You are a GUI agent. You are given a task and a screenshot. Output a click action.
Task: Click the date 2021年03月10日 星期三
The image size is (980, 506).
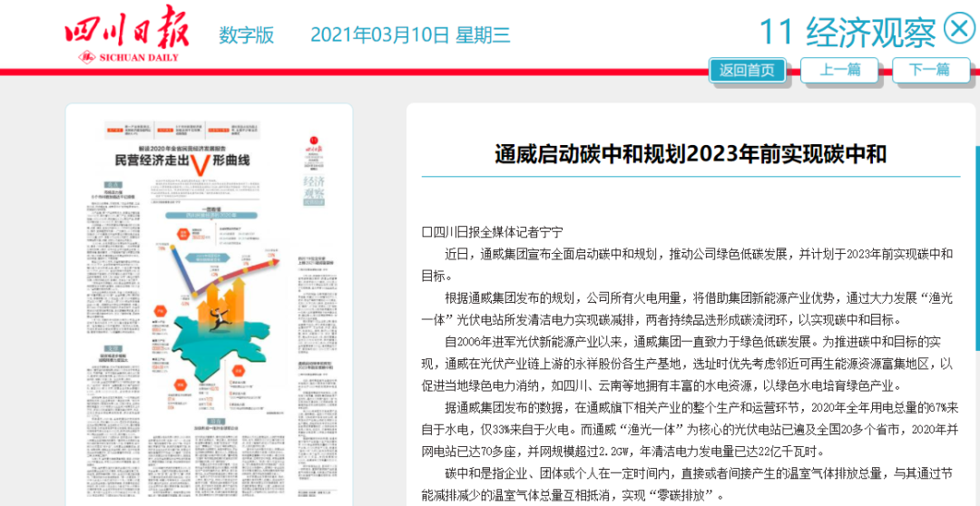[x=410, y=35]
